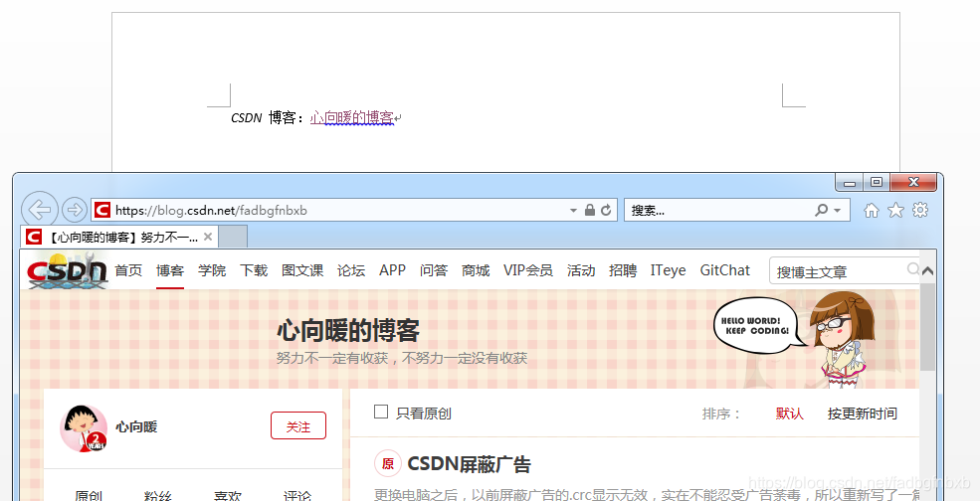This screenshot has height=501, width=980.
Task: Refresh the page with the reload icon
Action: point(606,210)
